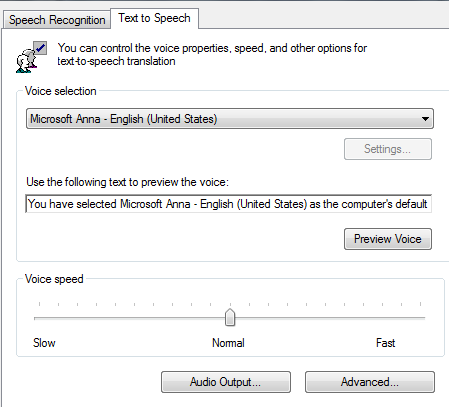This screenshot has height=407, width=449.
Task: Click 'Use the following text to preview' label
Action: pos(127,182)
